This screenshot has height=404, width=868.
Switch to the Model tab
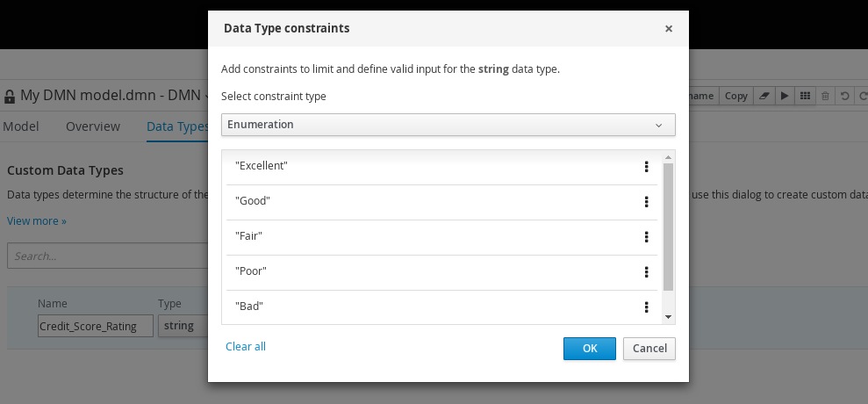click(20, 126)
